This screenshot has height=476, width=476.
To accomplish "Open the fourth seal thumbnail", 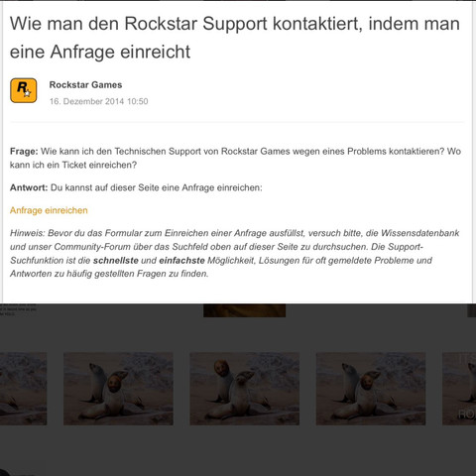I will pos(371,389).
